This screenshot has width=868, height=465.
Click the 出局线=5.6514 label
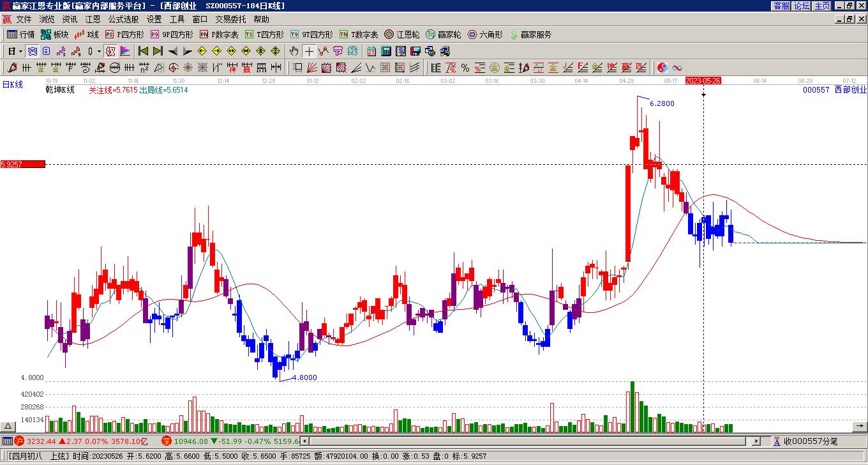coord(163,90)
